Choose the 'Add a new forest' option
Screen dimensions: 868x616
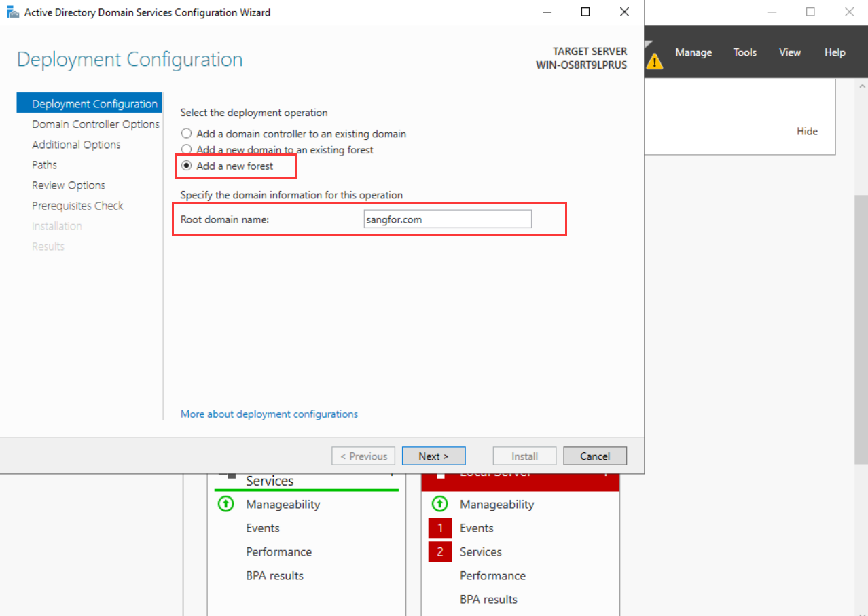coord(187,166)
